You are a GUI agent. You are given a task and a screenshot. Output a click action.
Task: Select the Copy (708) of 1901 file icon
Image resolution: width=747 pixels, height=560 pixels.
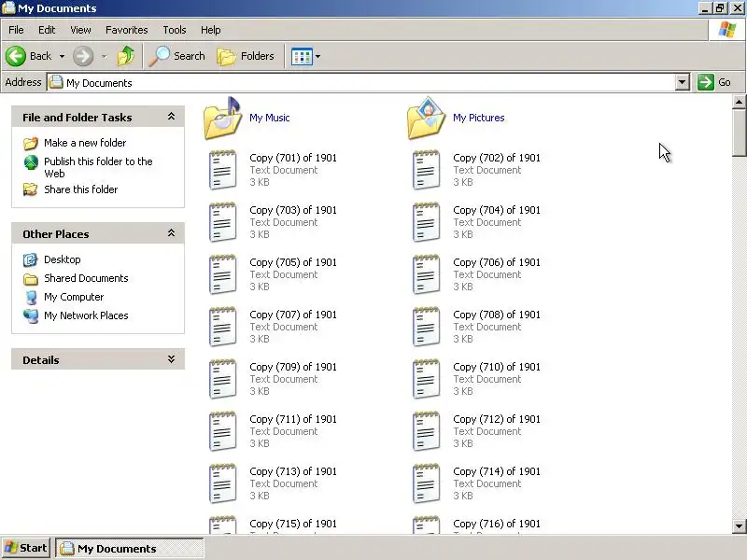point(426,328)
